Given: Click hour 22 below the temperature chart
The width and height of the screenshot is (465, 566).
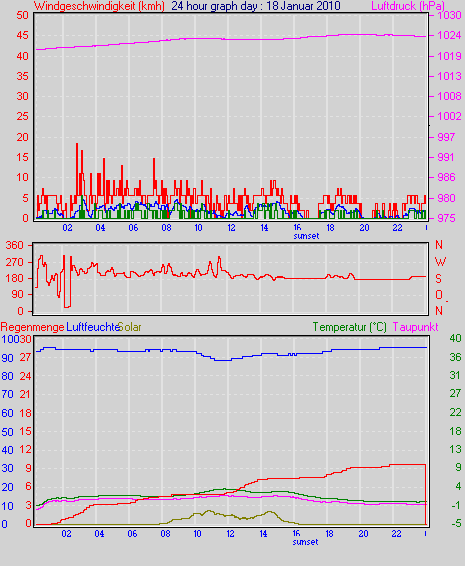Looking at the screenshot, I should (x=396, y=534).
